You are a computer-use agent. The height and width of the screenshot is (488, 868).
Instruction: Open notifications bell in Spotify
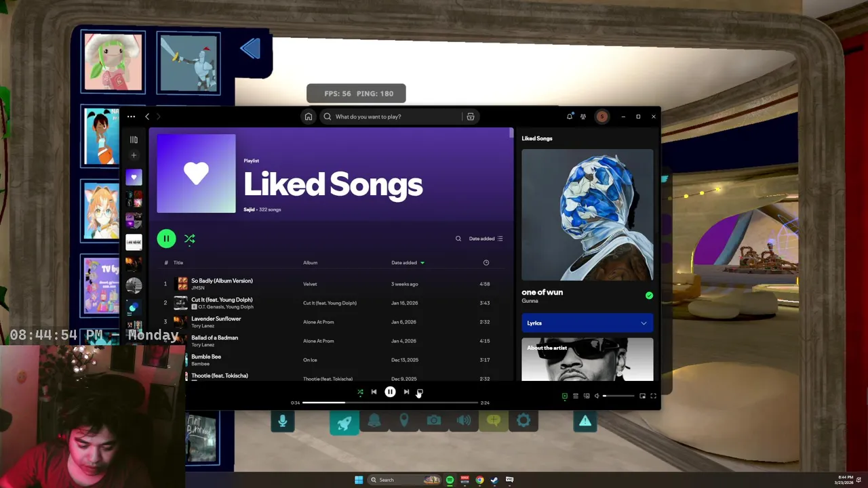tap(570, 117)
